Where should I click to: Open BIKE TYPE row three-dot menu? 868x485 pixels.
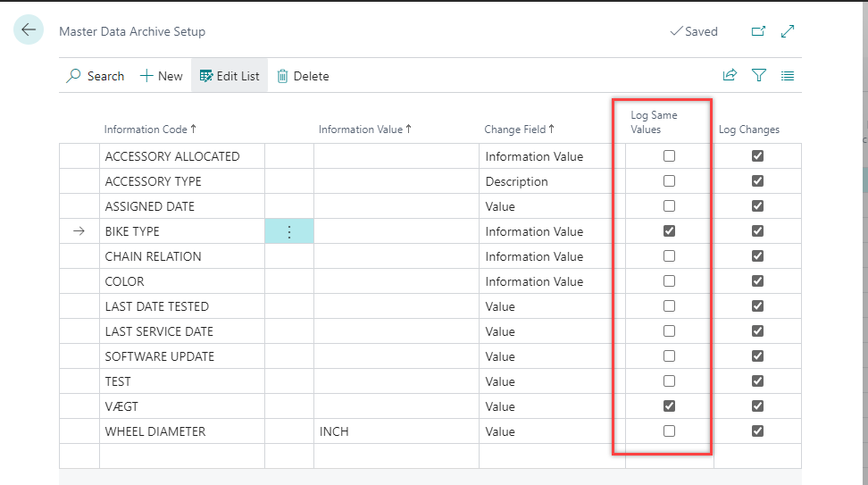coord(288,231)
